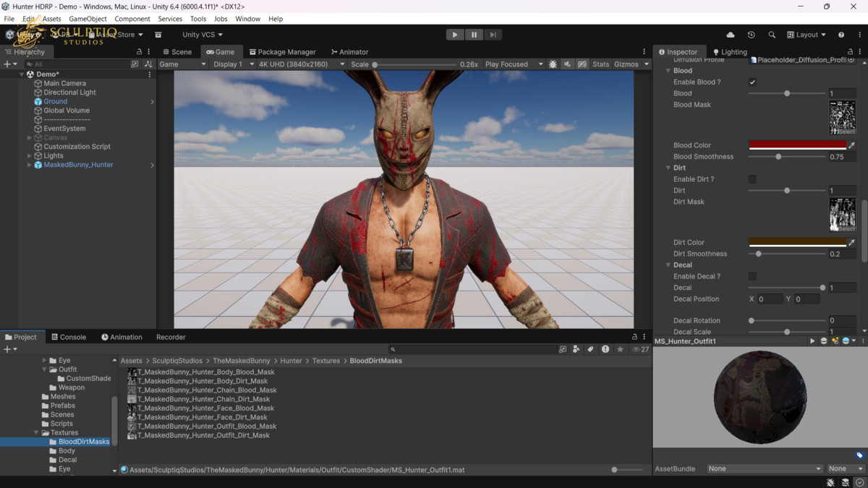868x488 pixels.
Task: Toggle the preview lighting icon
Action: click(x=835, y=341)
